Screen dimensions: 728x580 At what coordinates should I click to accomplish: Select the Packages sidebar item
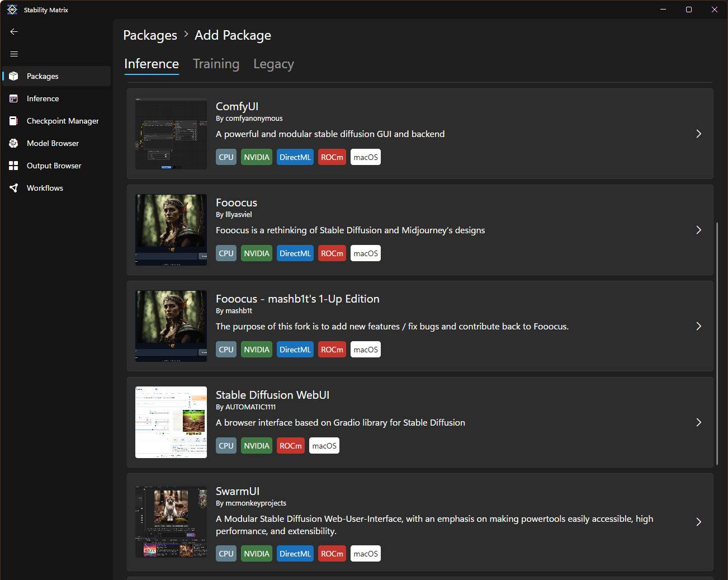click(x=56, y=76)
